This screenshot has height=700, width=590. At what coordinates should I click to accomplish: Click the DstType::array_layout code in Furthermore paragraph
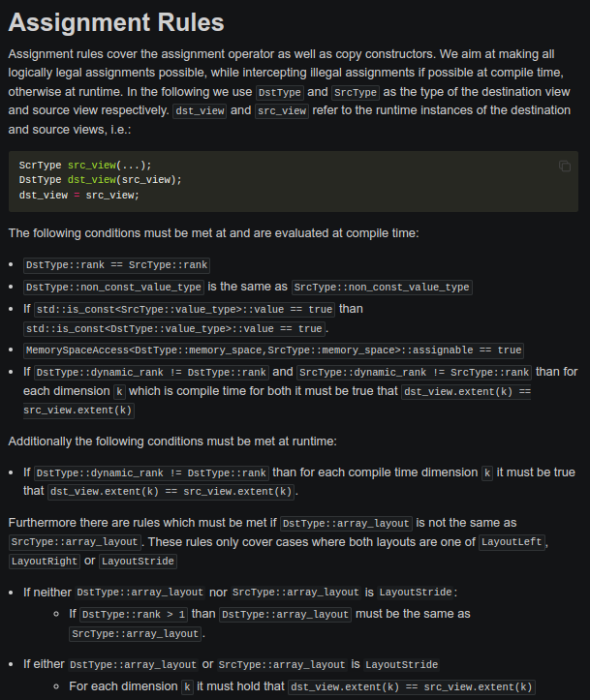point(346,523)
